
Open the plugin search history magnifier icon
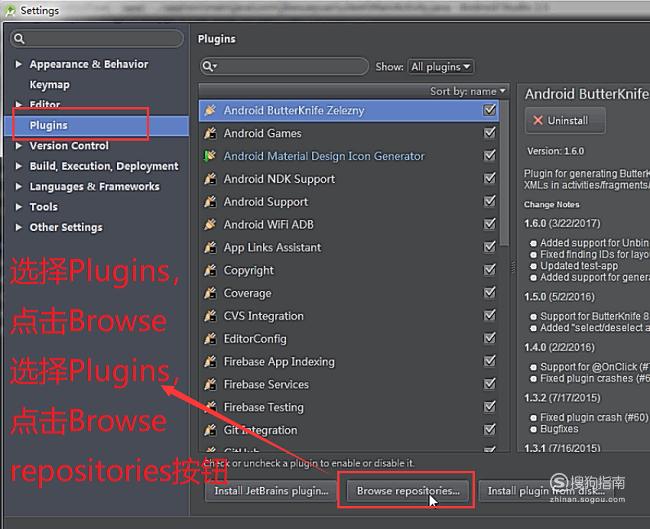pyautogui.click(x=209, y=66)
